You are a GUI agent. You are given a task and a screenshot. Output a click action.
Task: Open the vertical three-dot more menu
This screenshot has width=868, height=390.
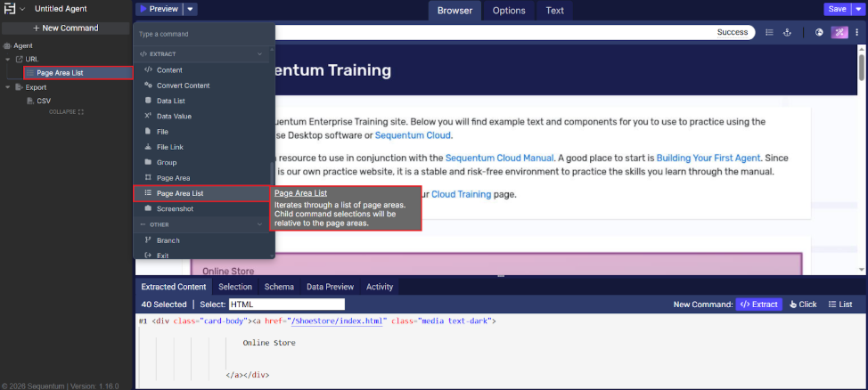pos(858,32)
